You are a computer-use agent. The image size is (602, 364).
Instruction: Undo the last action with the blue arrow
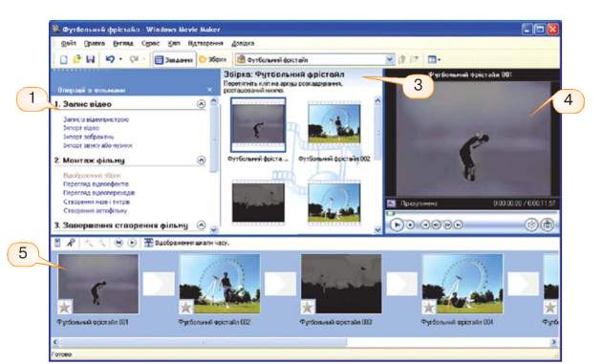(110, 59)
